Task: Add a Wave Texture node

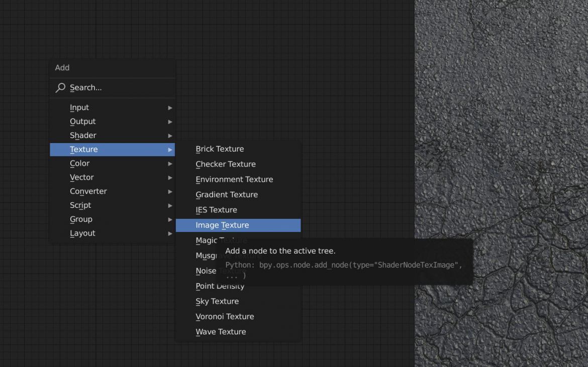Action: (x=220, y=331)
